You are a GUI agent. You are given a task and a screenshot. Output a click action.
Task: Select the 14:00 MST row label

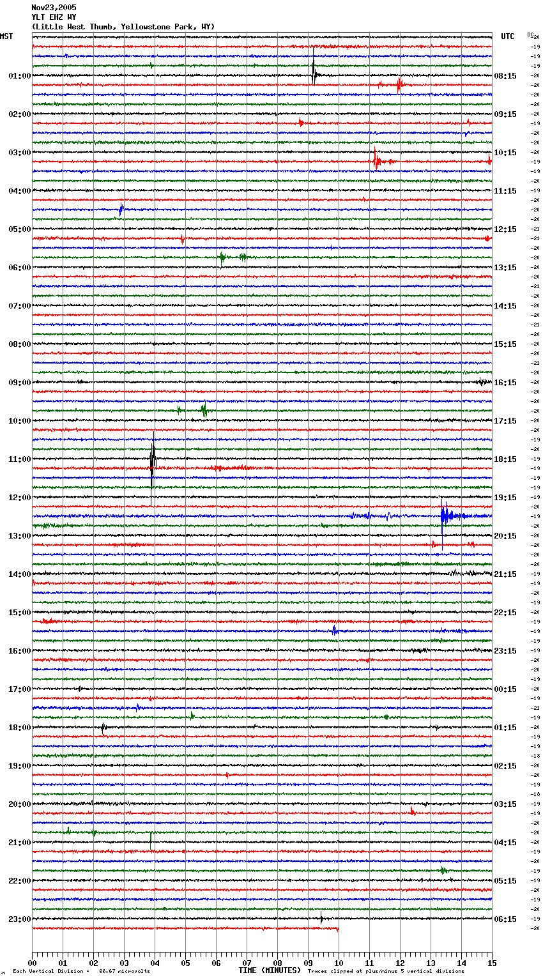20,574
